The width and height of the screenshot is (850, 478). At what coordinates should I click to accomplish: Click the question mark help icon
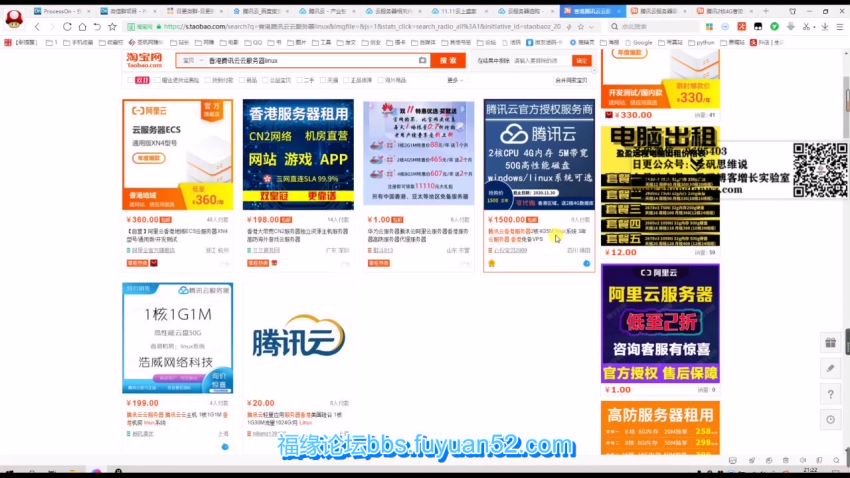(830, 394)
